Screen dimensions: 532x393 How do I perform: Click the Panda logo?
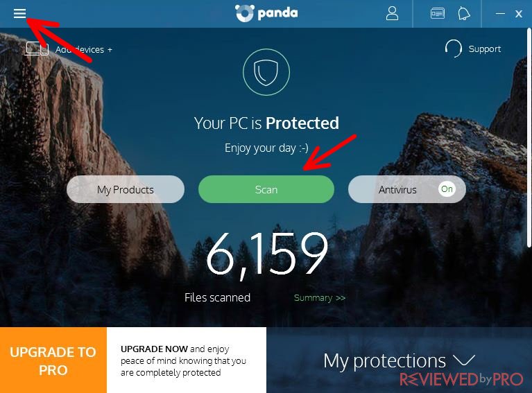pyautogui.click(x=266, y=14)
